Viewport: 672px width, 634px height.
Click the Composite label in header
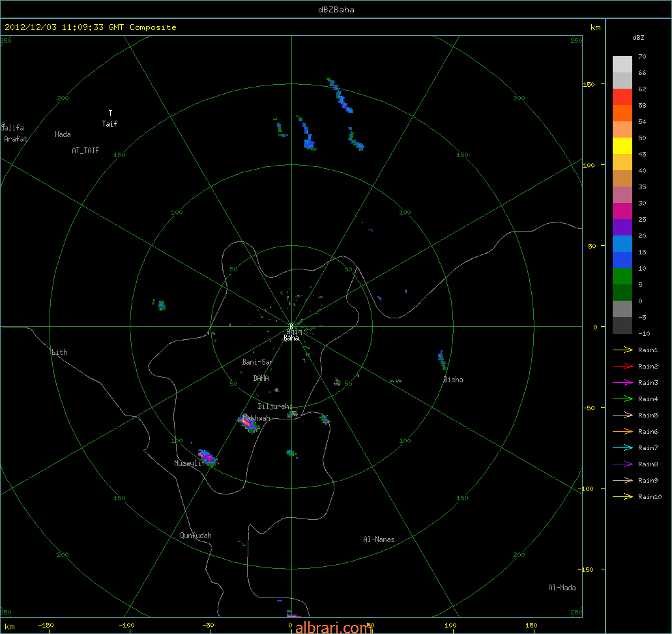[x=153, y=27]
